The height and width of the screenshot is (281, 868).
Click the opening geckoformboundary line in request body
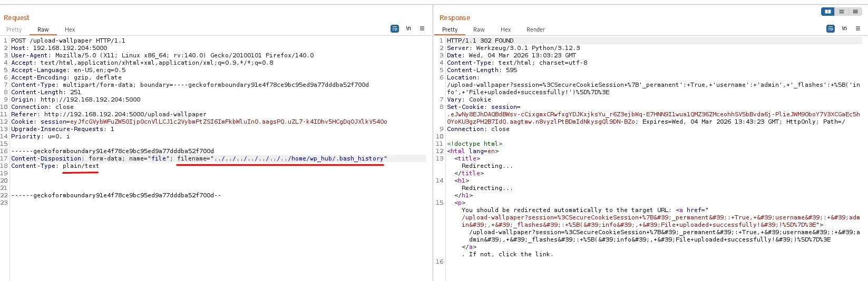(x=112, y=151)
